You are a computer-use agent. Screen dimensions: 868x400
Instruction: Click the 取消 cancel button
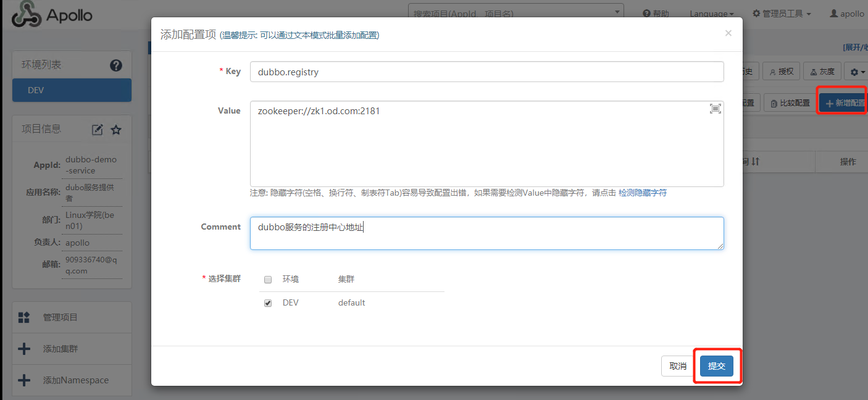coord(678,366)
